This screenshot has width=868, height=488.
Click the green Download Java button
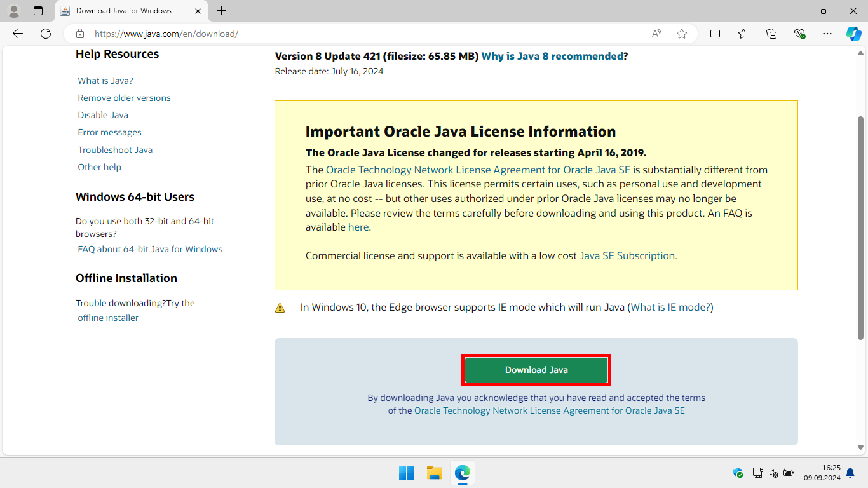coord(536,370)
